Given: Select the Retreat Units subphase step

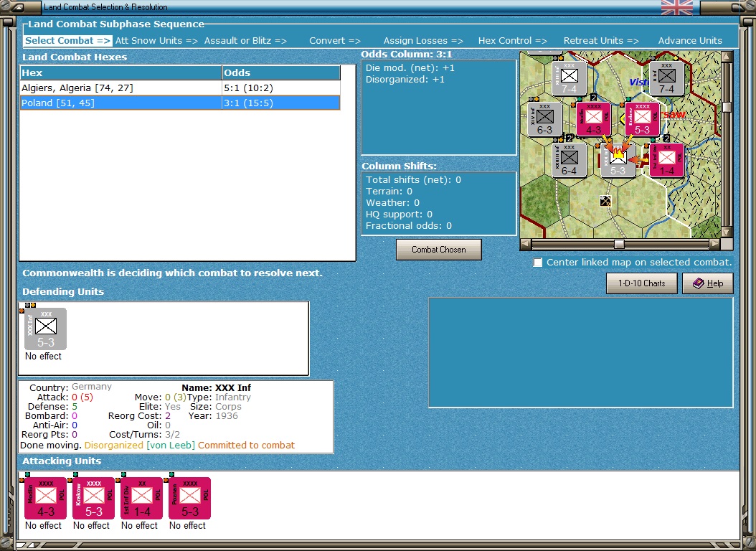Looking at the screenshot, I should click(601, 40).
